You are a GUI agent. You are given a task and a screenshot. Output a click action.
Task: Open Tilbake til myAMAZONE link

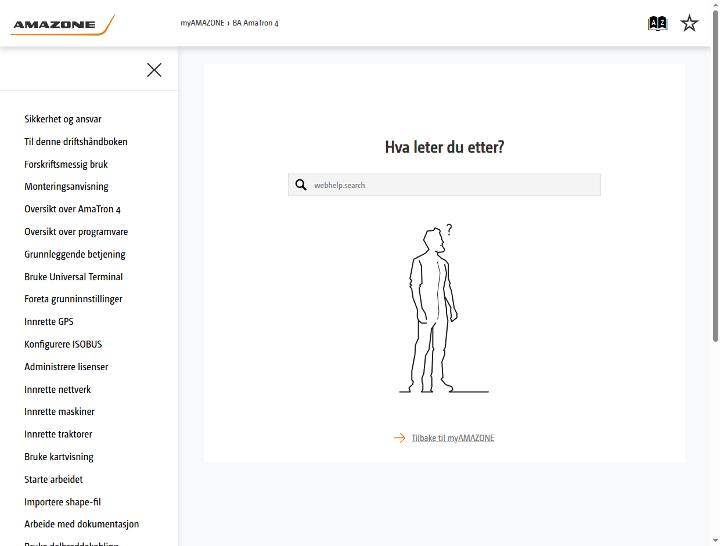(453, 438)
